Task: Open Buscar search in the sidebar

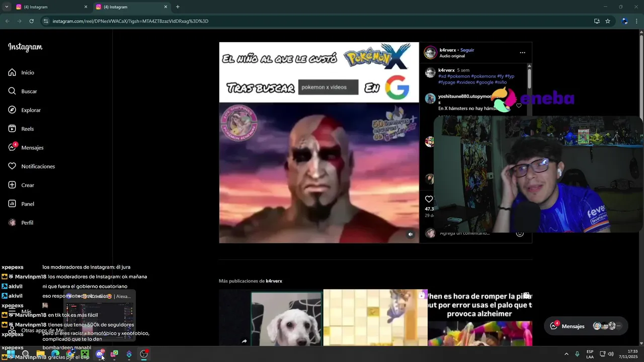Action: 23,91
